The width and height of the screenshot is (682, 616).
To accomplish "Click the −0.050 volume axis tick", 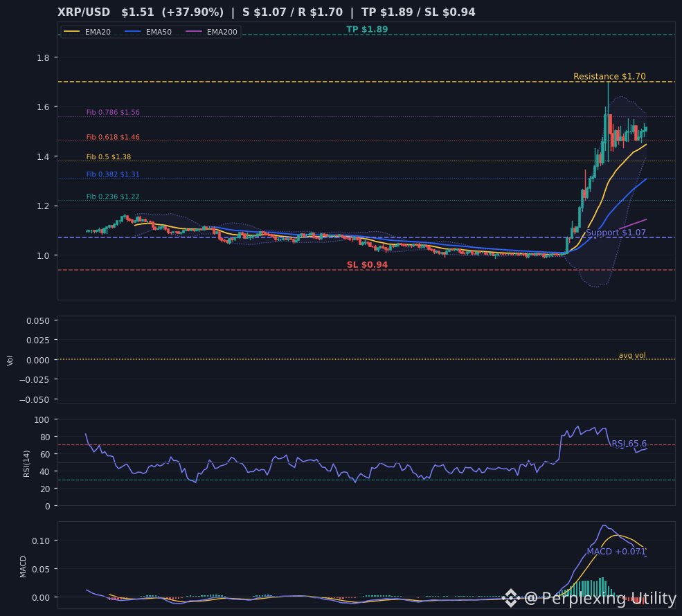I will 35,399.
